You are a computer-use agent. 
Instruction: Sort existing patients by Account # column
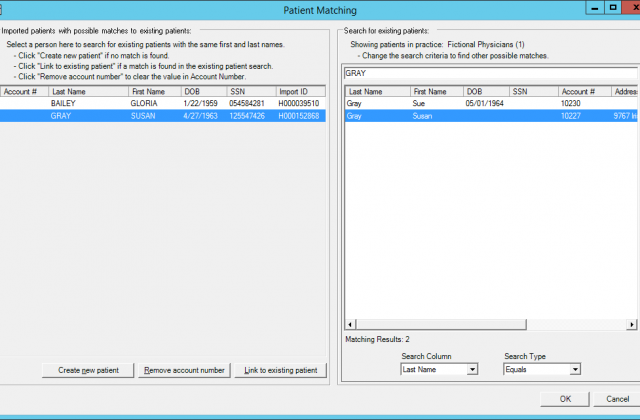[583, 91]
